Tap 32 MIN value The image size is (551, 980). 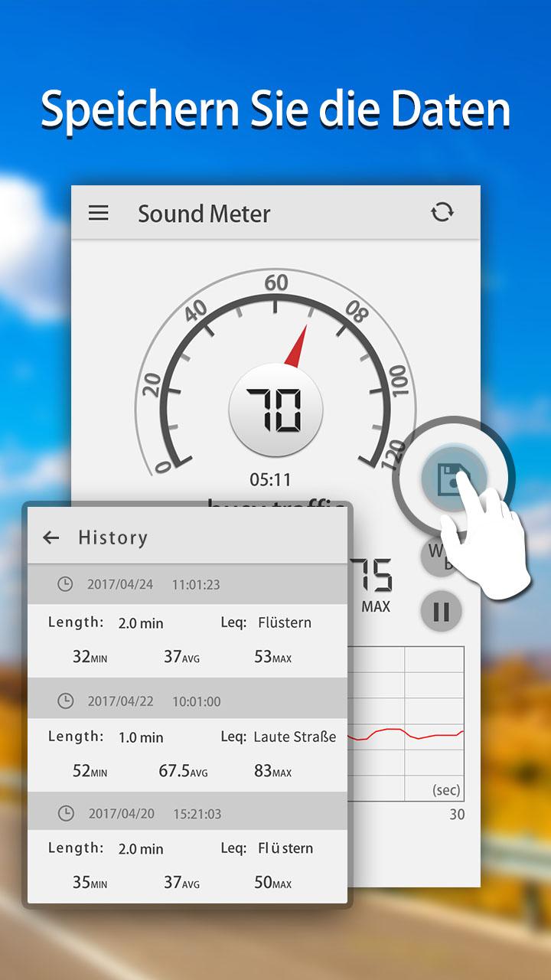[x=90, y=656]
